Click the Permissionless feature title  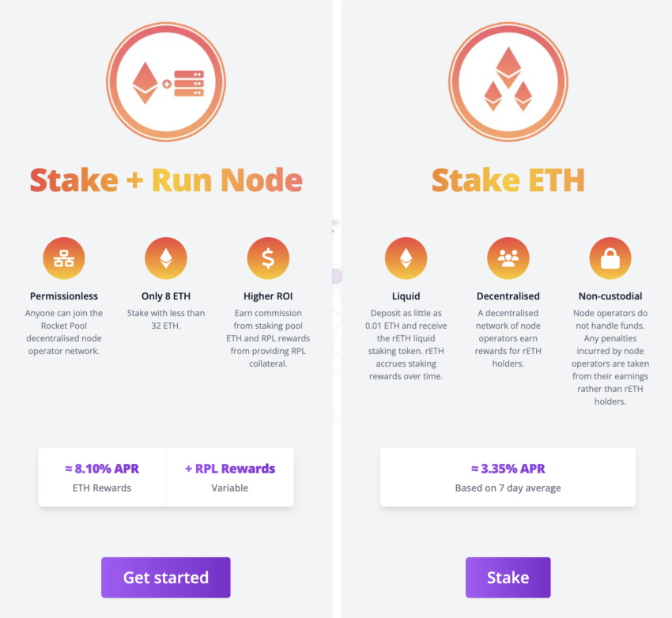point(64,296)
